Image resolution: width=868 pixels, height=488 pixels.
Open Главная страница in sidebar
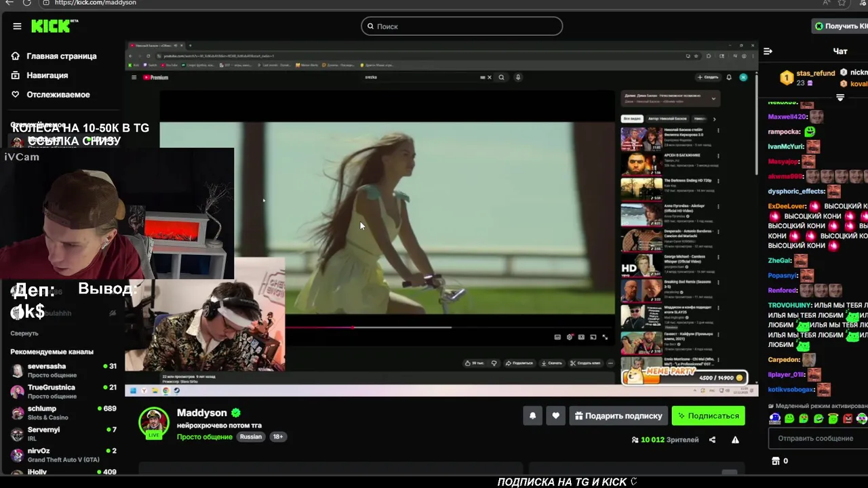(62, 56)
